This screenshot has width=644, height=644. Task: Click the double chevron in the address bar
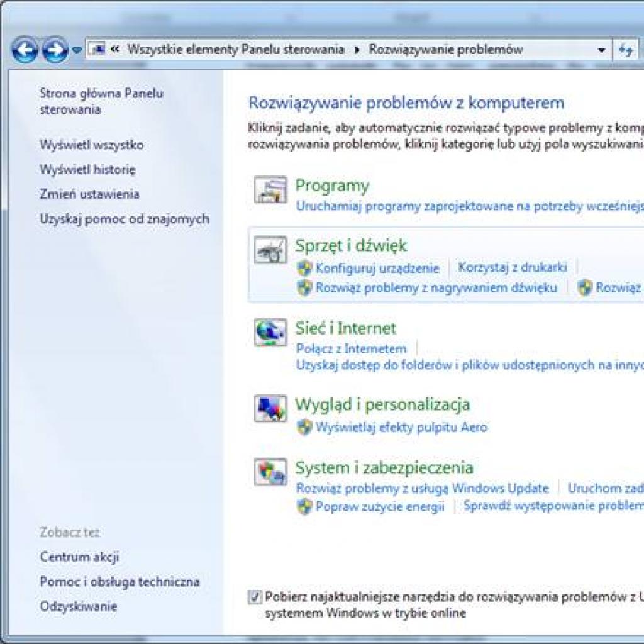pyautogui.click(x=115, y=49)
